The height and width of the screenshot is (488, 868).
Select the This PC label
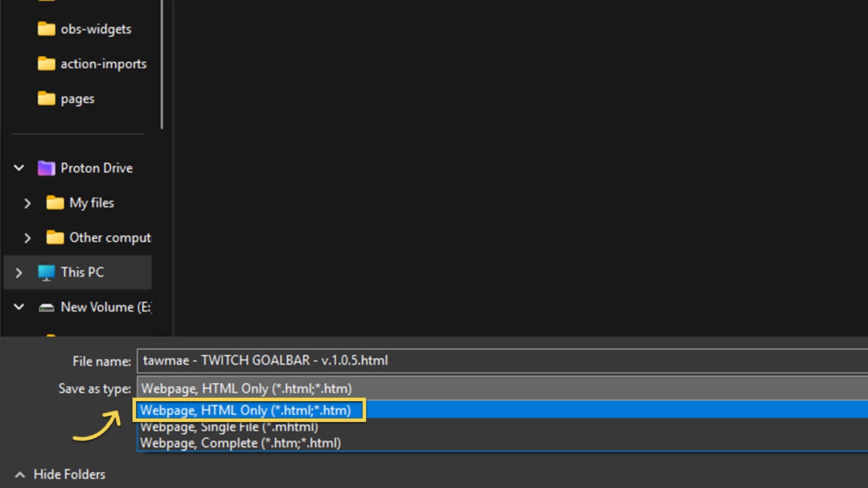[x=82, y=272]
